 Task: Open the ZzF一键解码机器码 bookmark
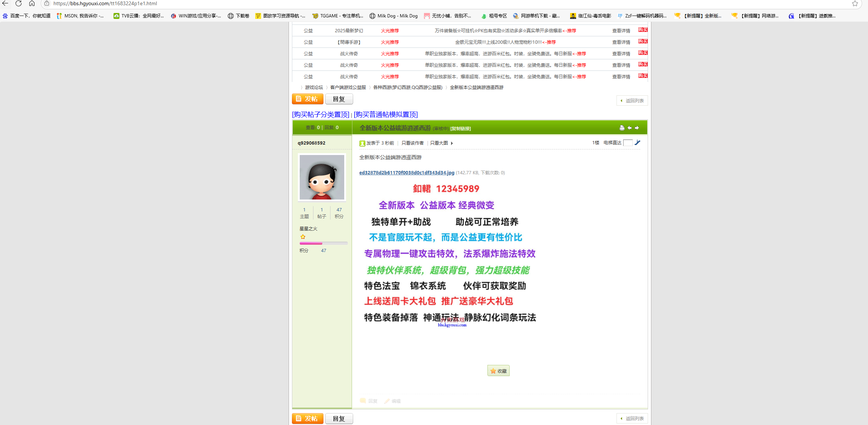click(642, 16)
